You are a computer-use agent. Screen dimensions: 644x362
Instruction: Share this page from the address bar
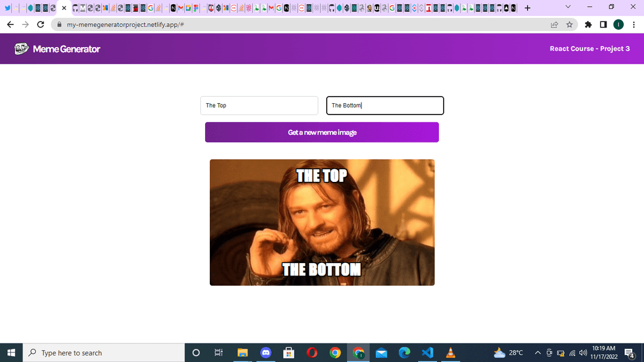555,24
